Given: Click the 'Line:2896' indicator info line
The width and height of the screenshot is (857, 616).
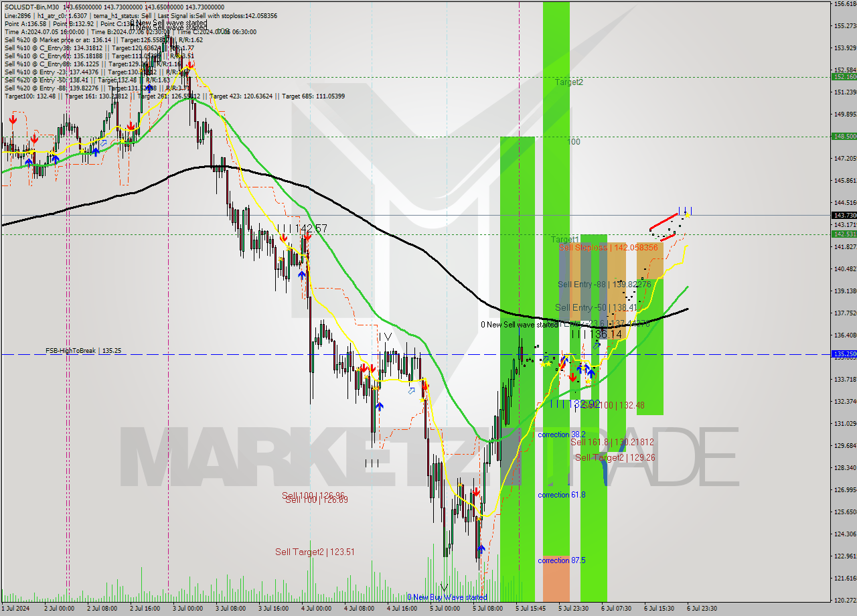Looking at the screenshot, I should pyautogui.click(x=141, y=15).
